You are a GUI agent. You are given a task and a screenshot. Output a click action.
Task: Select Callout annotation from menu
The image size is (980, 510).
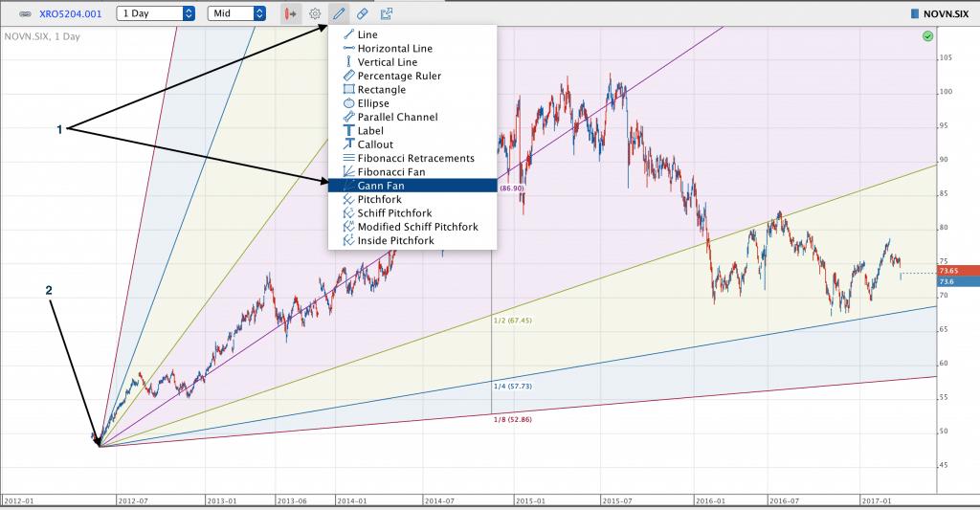click(375, 144)
